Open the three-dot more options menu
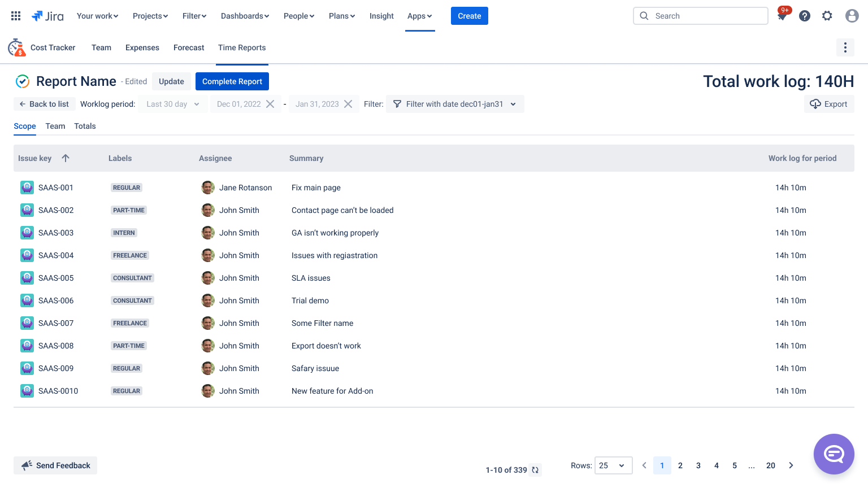 (845, 47)
